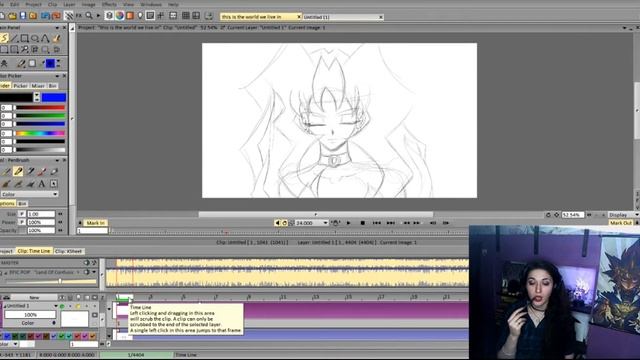Select the flood fill brush tool
640x360 pixels.
(x=56, y=38)
